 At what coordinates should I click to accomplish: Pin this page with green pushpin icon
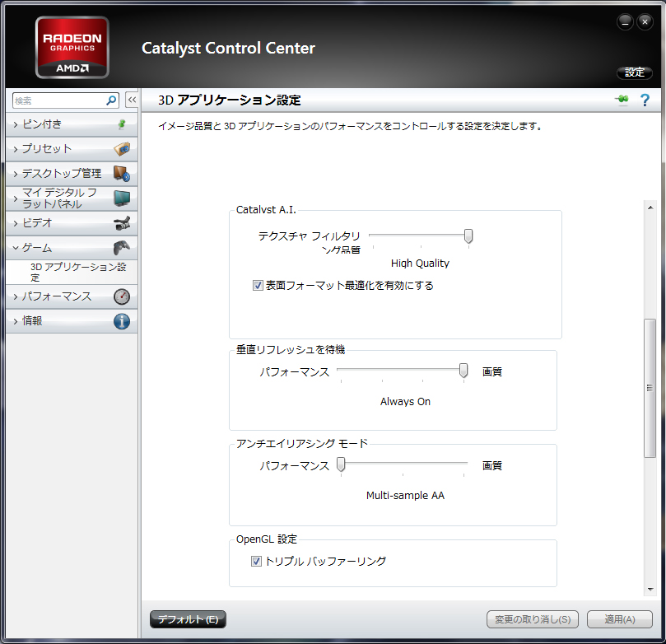(x=622, y=100)
